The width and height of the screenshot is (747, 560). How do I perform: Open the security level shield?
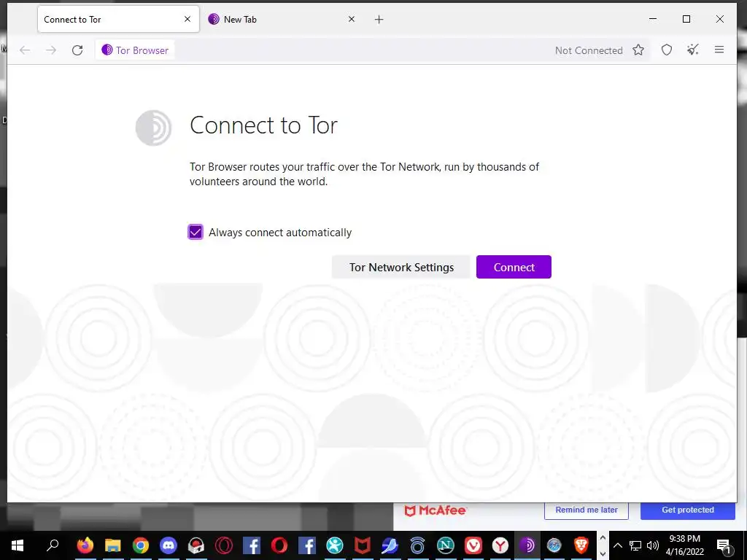667,50
